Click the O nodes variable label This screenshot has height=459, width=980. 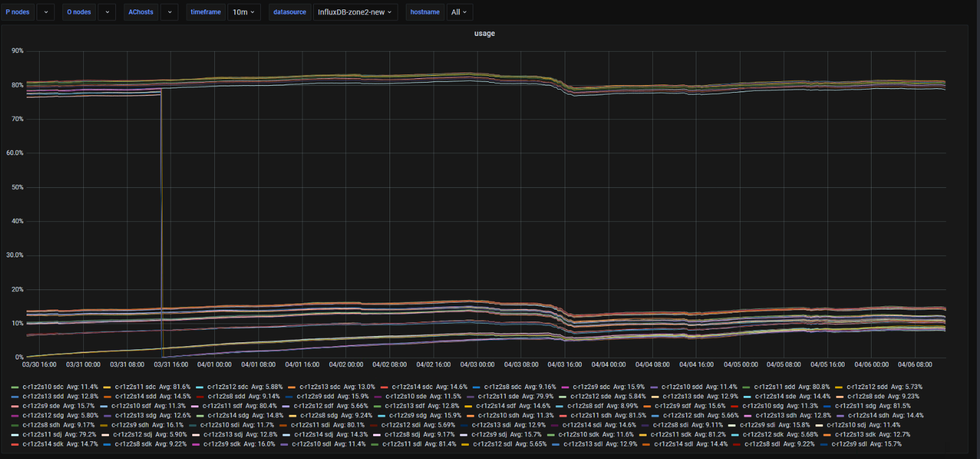tap(79, 12)
